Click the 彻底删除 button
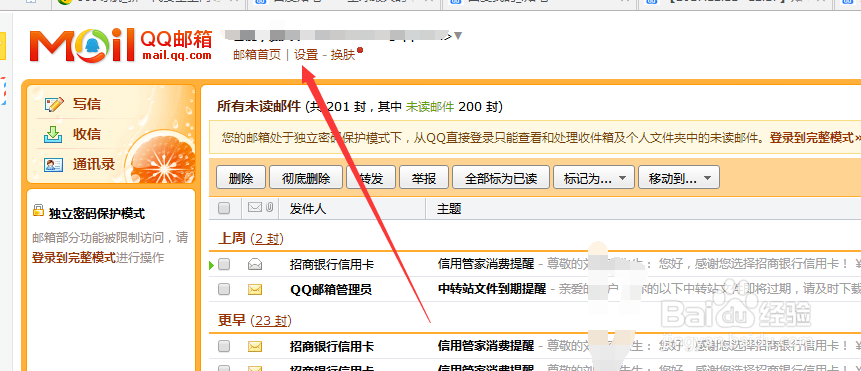This screenshot has height=371, width=861. point(306,178)
